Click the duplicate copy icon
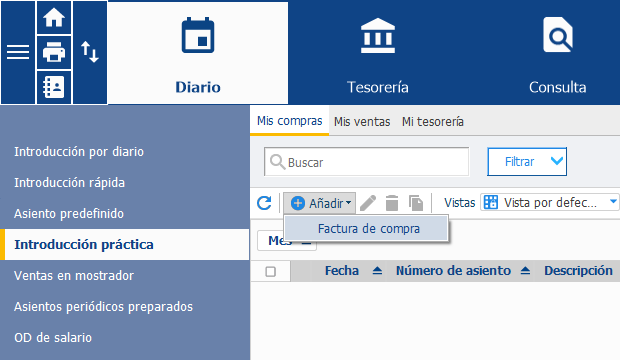 coord(416,203)
